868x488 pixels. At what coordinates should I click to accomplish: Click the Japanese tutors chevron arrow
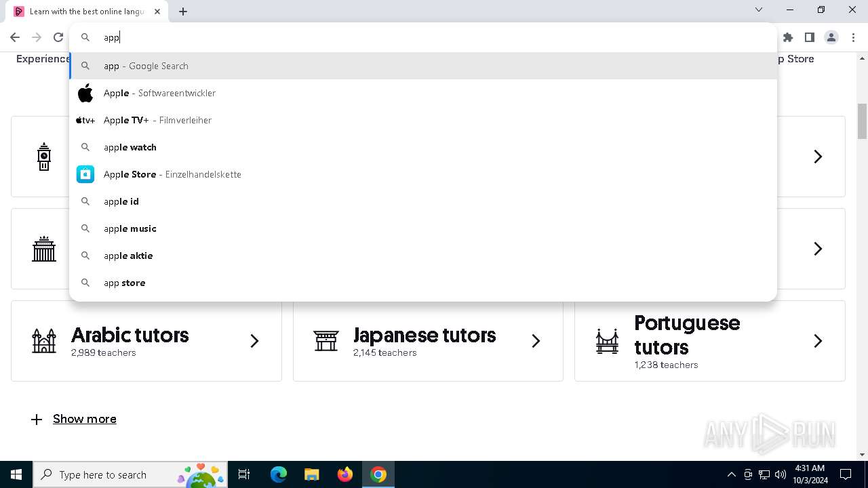[x=536, y=341]
